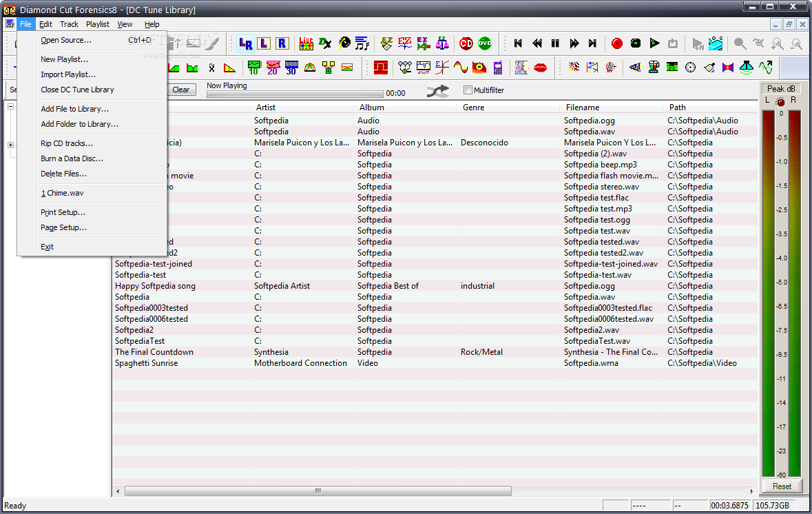
Task: Open the 30-band graphic equalizer
Action: click(x=291, y=68)
